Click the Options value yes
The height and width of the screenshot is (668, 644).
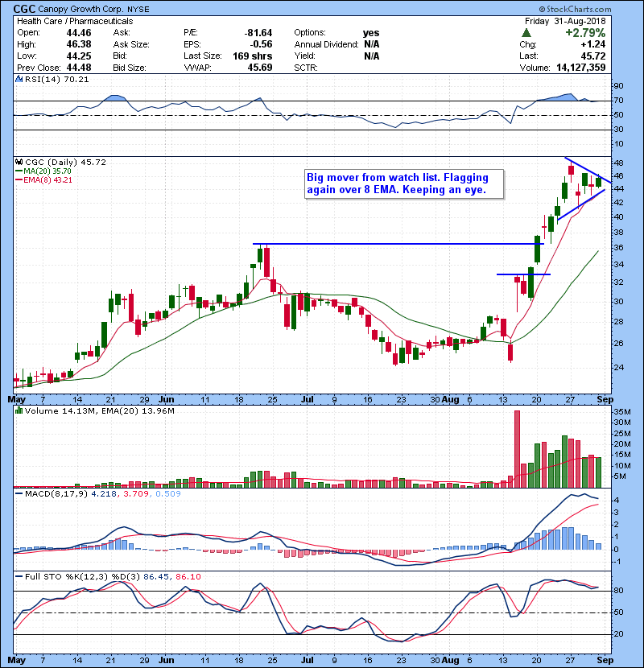click(371, 33)
